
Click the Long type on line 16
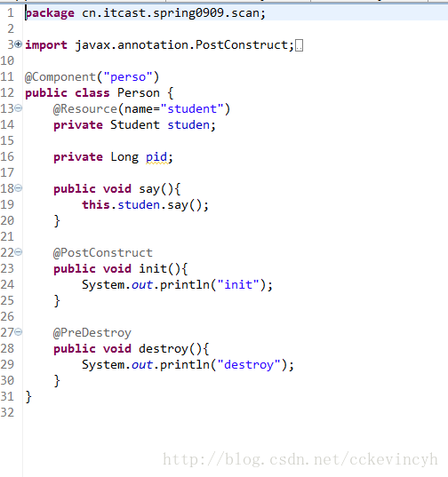[x=124, y=157]
